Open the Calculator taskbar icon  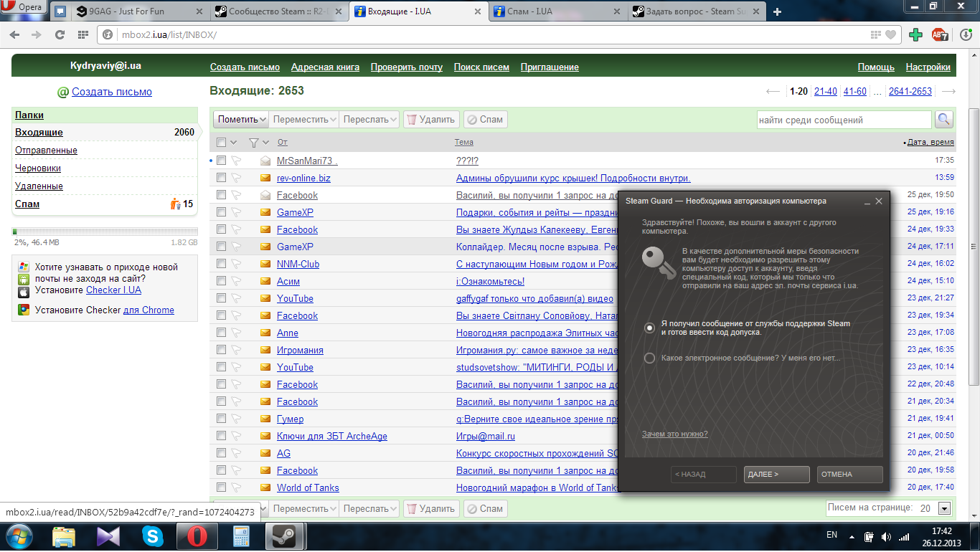240,536
